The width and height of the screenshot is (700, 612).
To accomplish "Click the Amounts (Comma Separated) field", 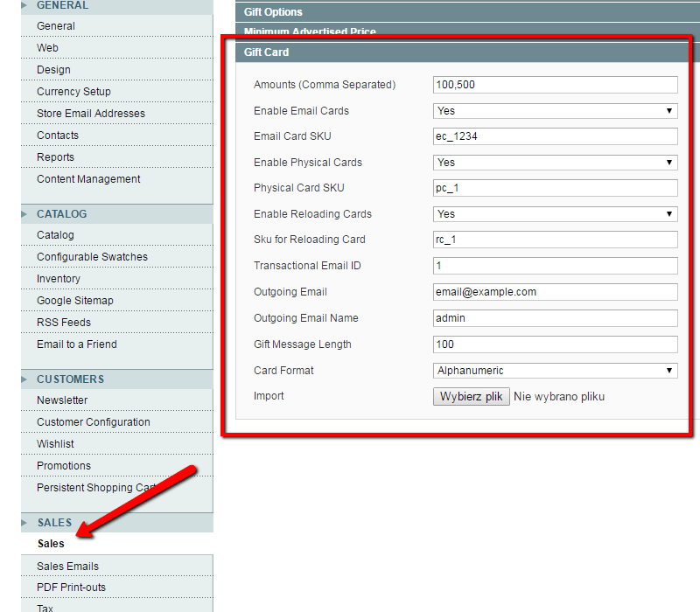I will pyautogui.click(x=555, y=85).
